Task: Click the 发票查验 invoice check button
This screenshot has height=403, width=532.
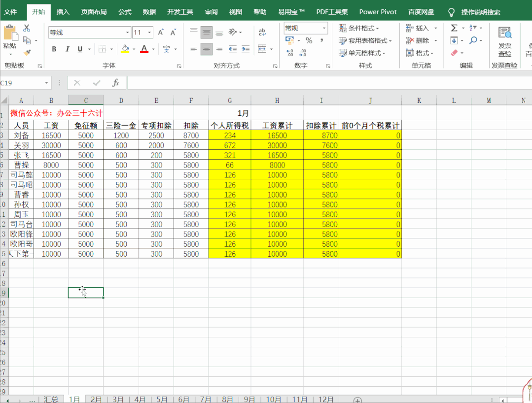Action: tap(504, 42)
